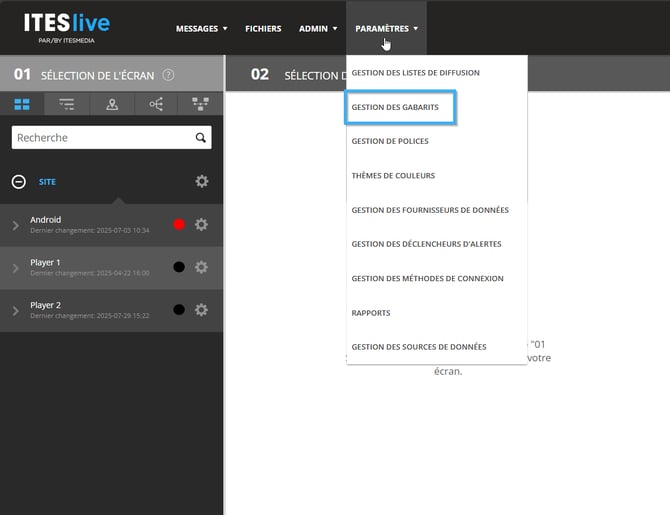Open settings gear for Android player
Image resolution: width=670 pixels, height=515 pixels.
(x=201, y=224)
